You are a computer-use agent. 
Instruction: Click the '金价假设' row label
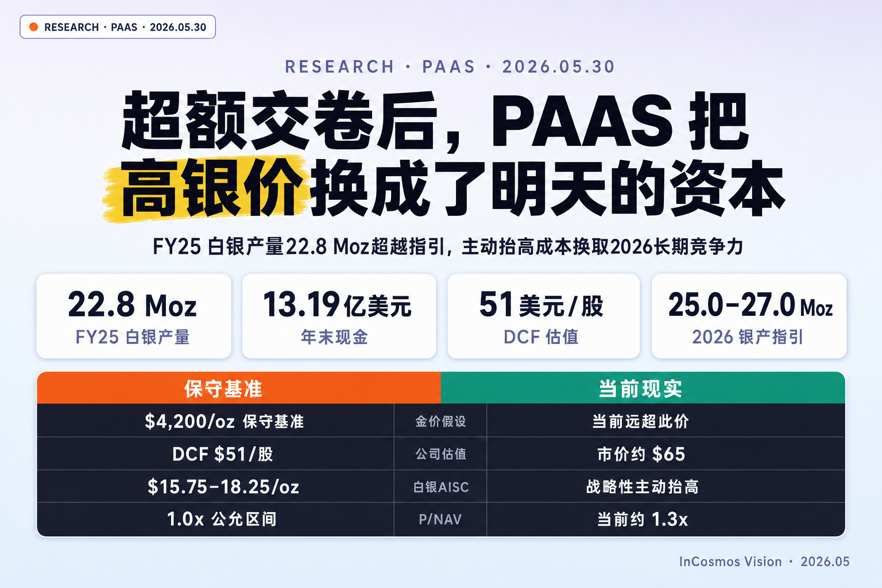click(440, 421)
